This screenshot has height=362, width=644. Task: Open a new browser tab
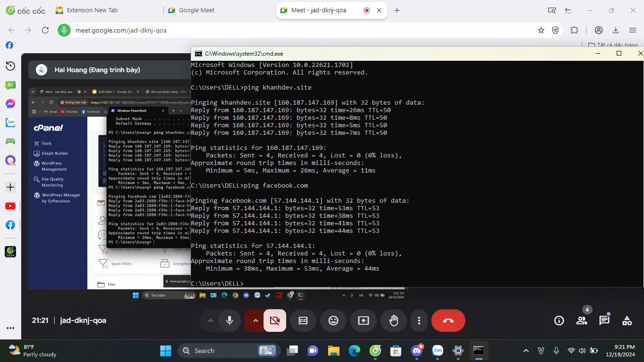[x=397, y=10]
